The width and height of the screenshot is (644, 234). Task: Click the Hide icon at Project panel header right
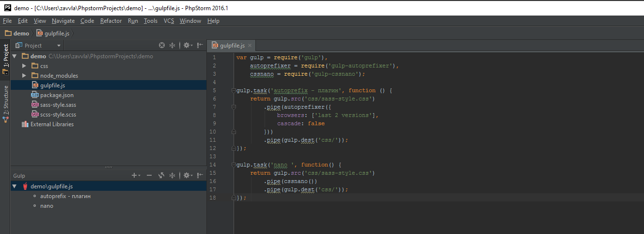tap(200, 45)
